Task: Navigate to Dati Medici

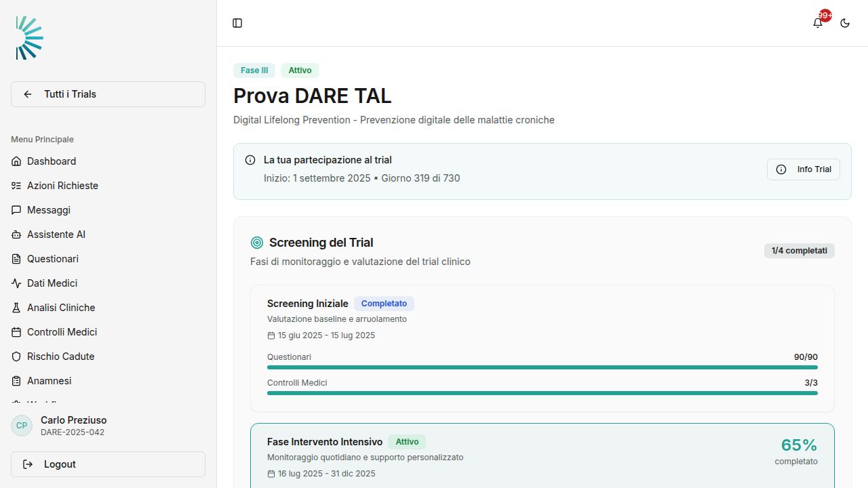Action: pyautogui.click(x=108, y=283)
